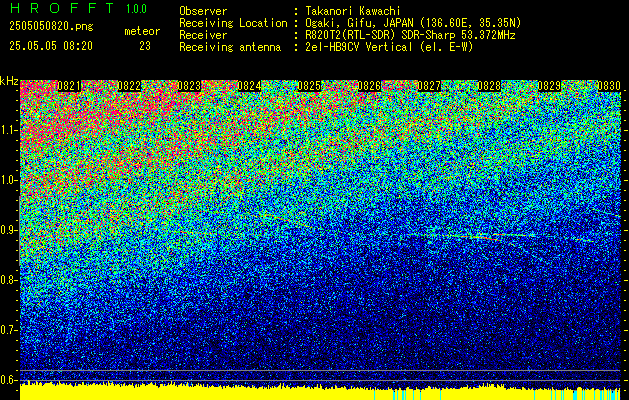Click the version number 1.0.0
The height and width of the screenshot is (400, 629).
[136, 9]
